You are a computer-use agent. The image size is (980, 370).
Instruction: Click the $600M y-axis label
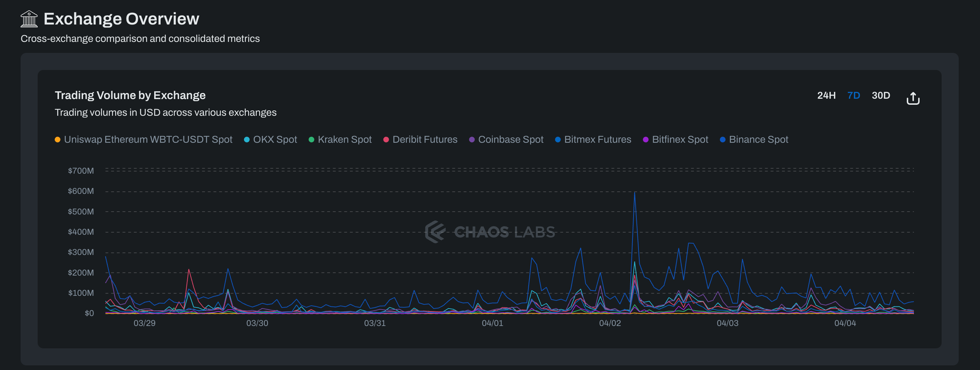click(x=81, y=191)
